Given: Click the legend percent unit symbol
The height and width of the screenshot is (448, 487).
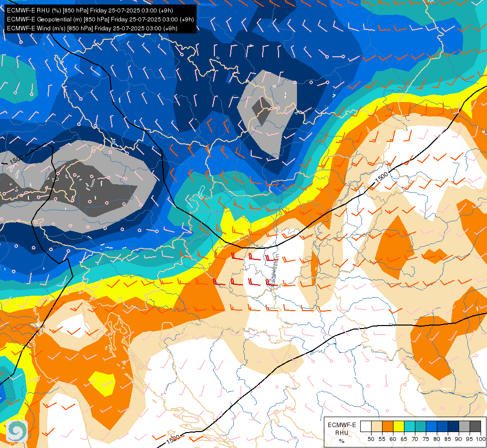Looking at the screenshot, I should coord(342,441).
